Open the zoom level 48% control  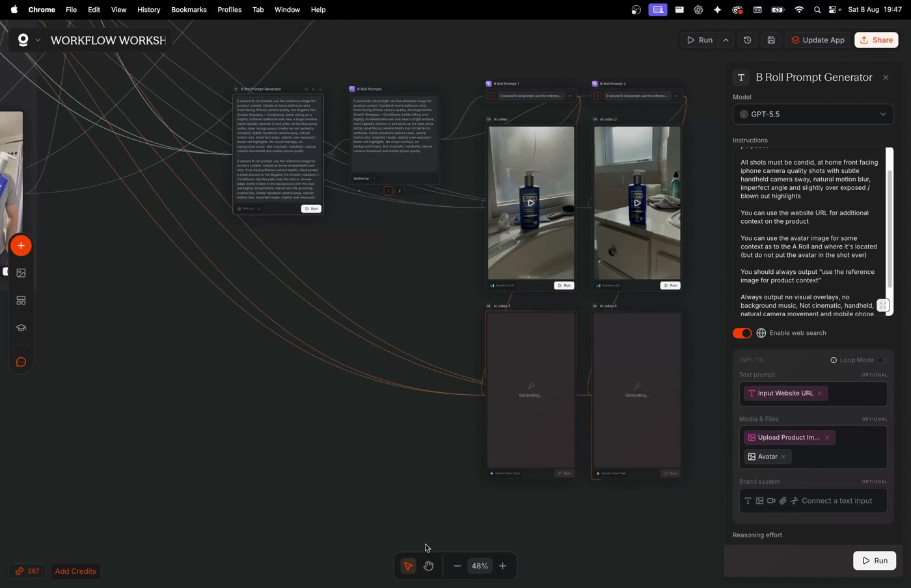(480, 566)
